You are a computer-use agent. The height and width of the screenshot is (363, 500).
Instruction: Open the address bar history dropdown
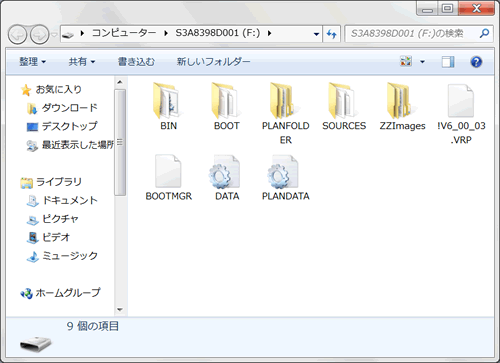pos(316,34)
